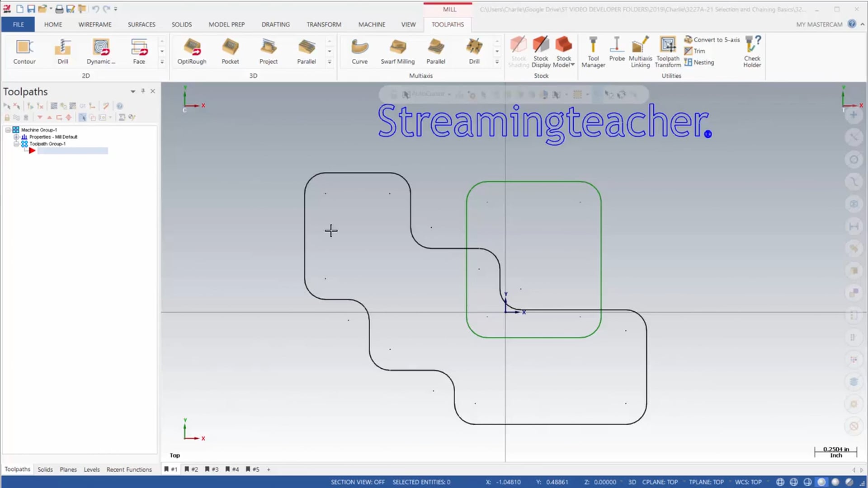Select the Multiaxis Drill toolpath
The height and width of the screenshot is (488, 868).
click(x=474, y=52)
